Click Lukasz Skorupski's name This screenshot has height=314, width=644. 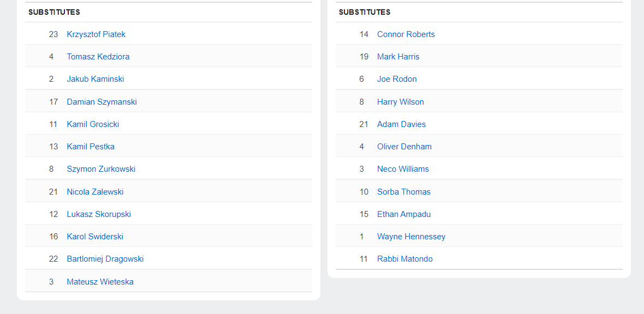click(99, 214)
